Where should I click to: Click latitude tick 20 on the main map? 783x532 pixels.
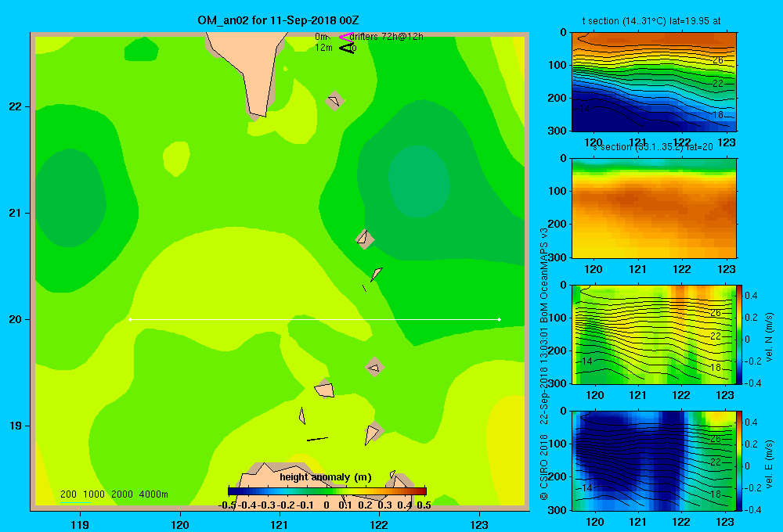coord(16,319)
